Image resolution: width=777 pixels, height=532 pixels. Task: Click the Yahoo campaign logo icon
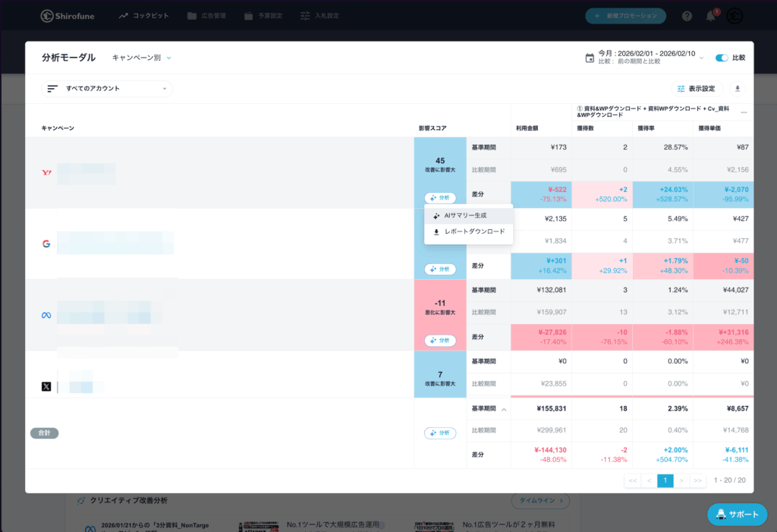coord(46,173)
